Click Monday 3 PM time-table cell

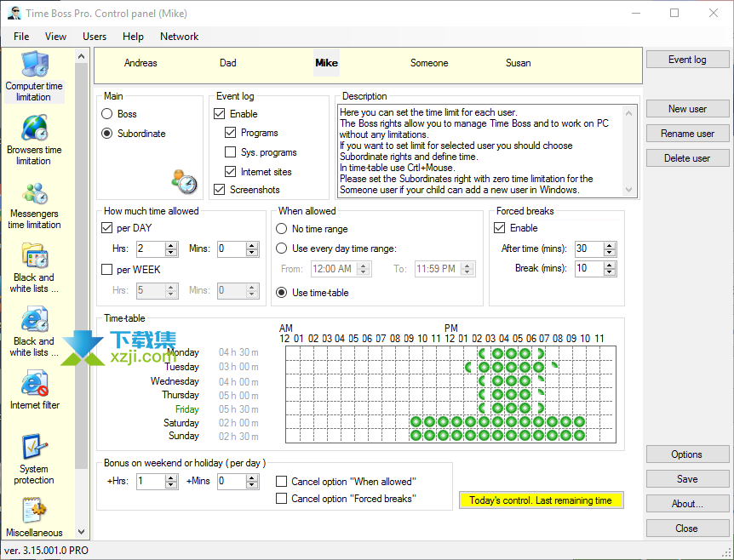[497, 353]
